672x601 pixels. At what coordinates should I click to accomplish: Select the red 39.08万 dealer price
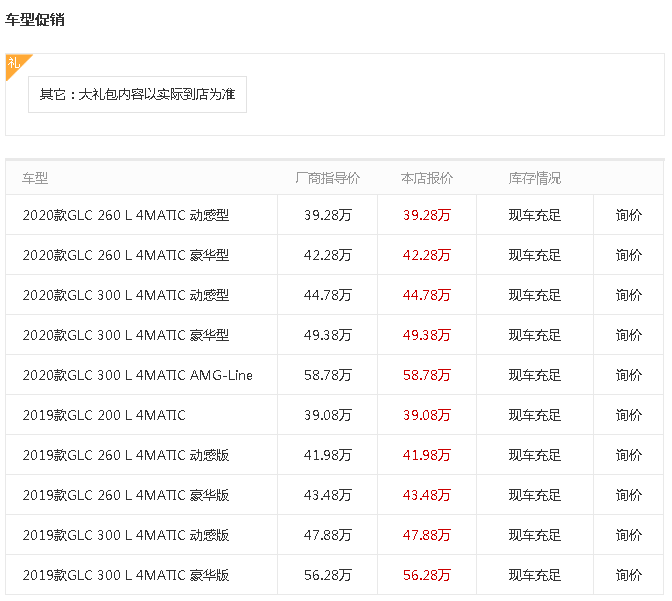pyautogui.click(x=427, y=415)
